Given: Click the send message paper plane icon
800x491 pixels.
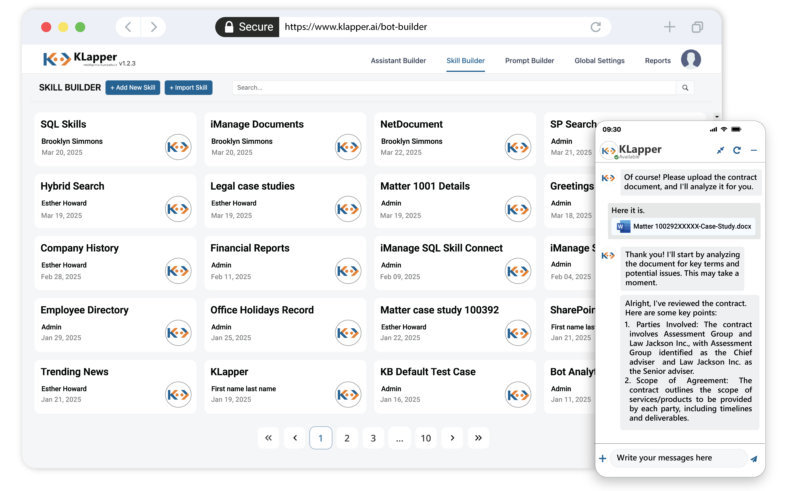Looking at the screenshot, I should click(x=754, y=458).
